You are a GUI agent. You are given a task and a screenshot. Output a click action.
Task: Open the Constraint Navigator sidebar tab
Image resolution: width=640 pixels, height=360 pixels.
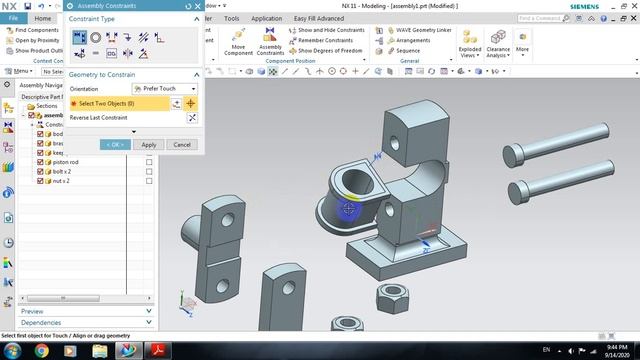[8, 127]
